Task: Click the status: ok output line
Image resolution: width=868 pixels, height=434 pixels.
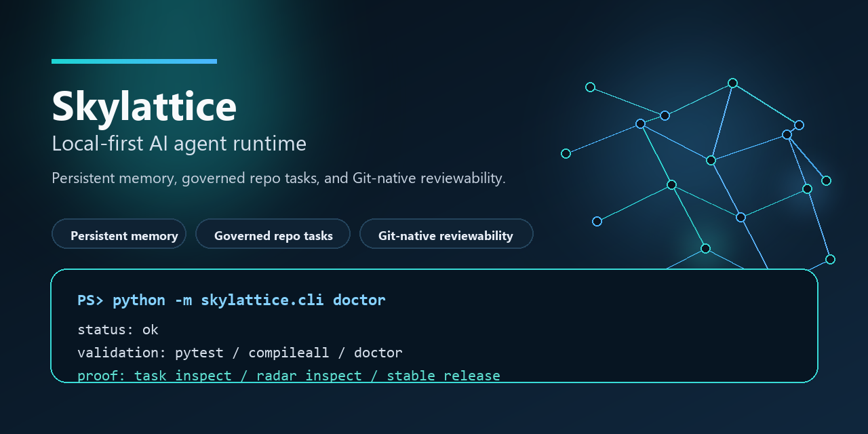Action: [x=118, y=330]
